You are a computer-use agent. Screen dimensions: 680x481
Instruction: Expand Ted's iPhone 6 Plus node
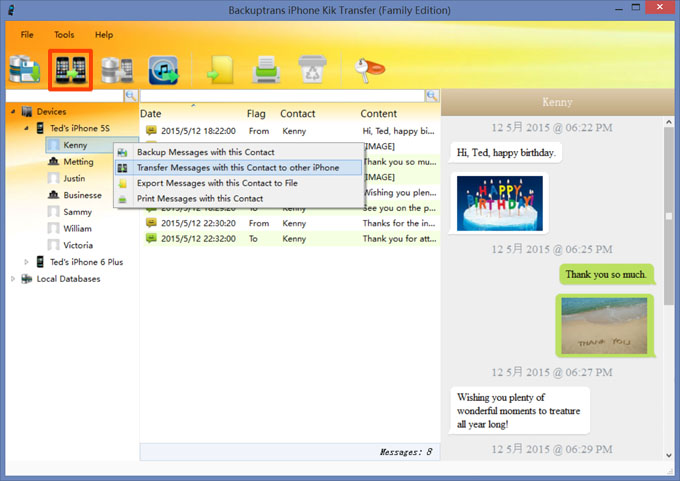pyautogui.click(x=26, y=262)
